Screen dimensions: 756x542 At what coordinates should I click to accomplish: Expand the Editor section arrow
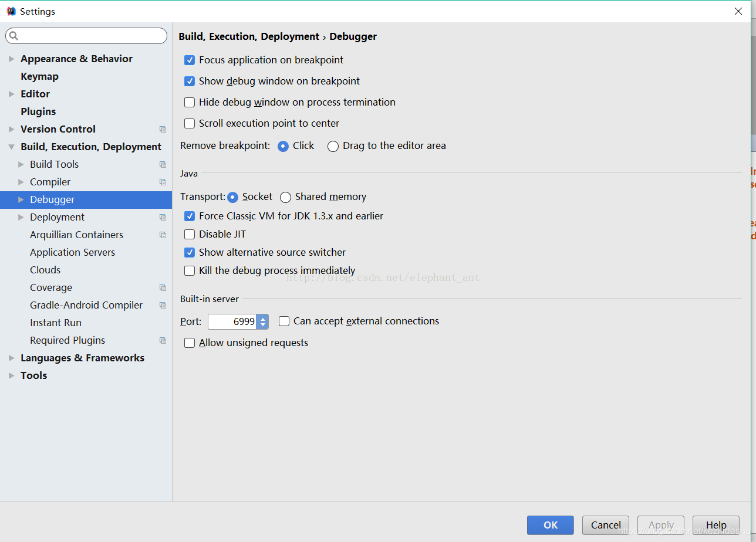point(11,94)
